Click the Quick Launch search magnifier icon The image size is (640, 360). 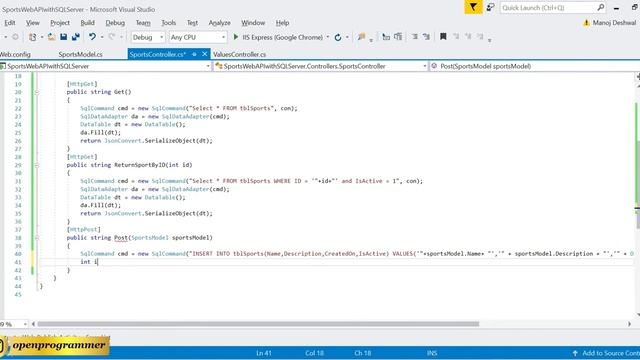(x=600, y=7)
